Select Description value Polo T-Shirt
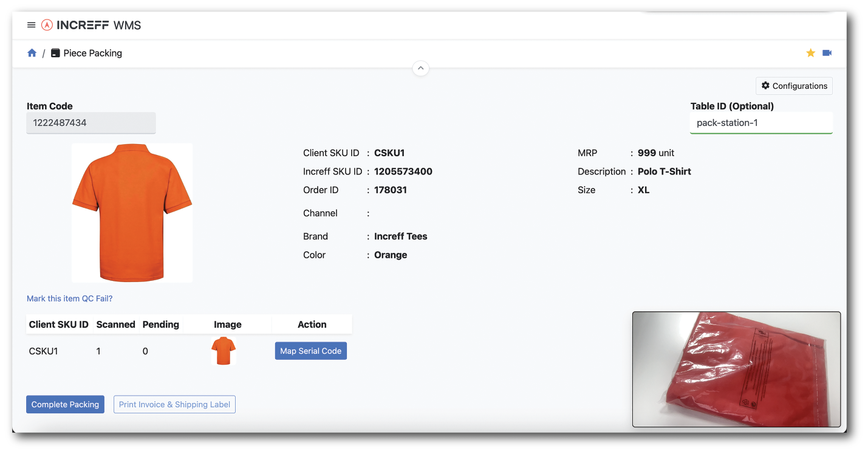The image size is (868, 451). pyautogui.click(x=665, y=171)
